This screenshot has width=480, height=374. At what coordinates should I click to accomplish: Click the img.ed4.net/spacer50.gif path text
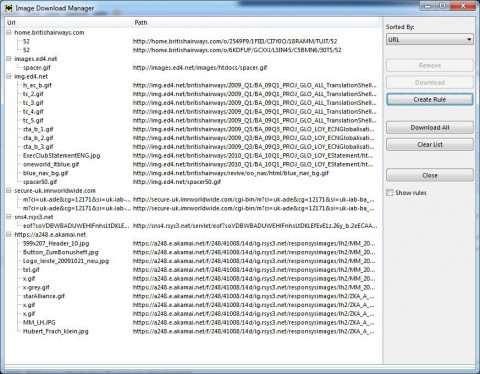[x=177, y=182]
